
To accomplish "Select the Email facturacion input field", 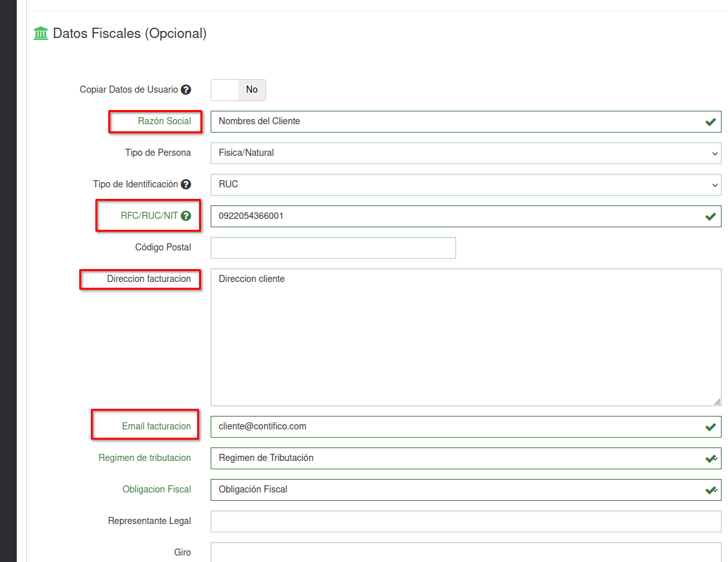I will tap(451, 427).
